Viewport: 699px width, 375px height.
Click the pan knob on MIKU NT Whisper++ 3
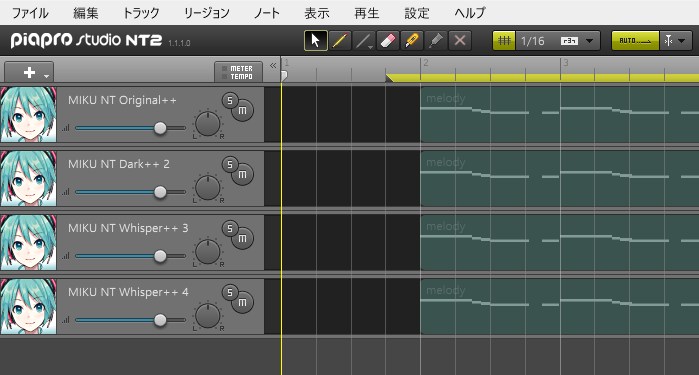[x=208, y=251]
